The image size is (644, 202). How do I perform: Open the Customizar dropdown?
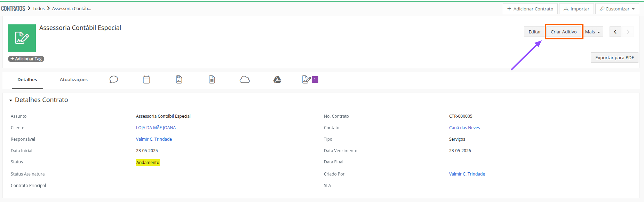(x=617, y=9)
